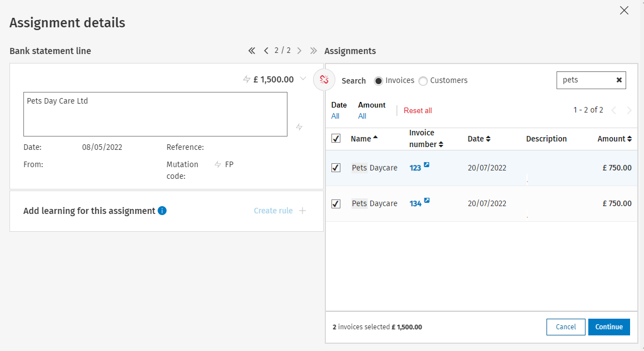Click the Reset all filters link

click(x=418, y=110)
